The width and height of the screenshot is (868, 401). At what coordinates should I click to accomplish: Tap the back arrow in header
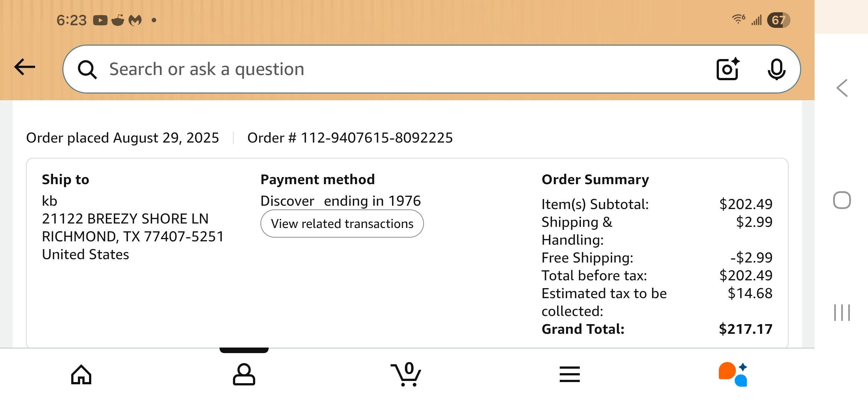24,67
